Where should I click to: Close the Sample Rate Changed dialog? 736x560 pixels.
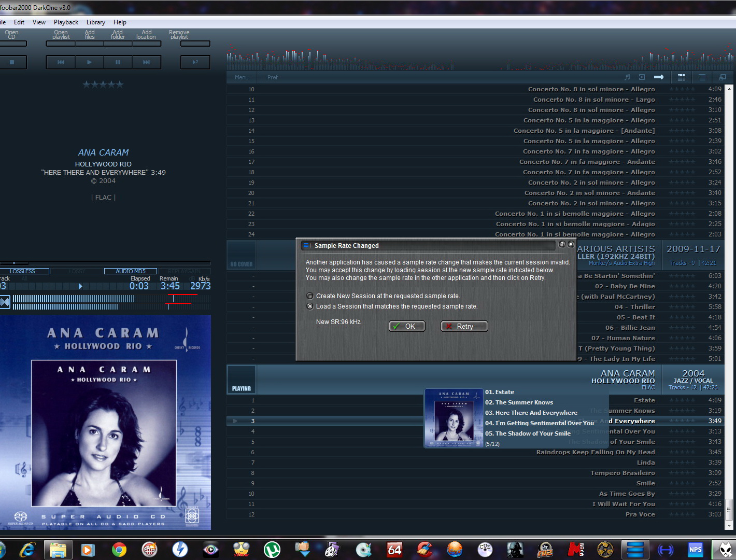(571, 244)
